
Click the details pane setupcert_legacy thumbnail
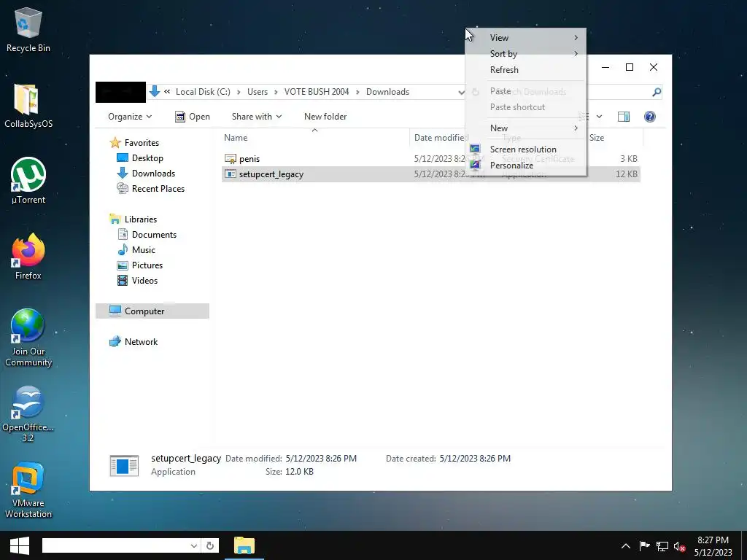[x=124, y=465]
